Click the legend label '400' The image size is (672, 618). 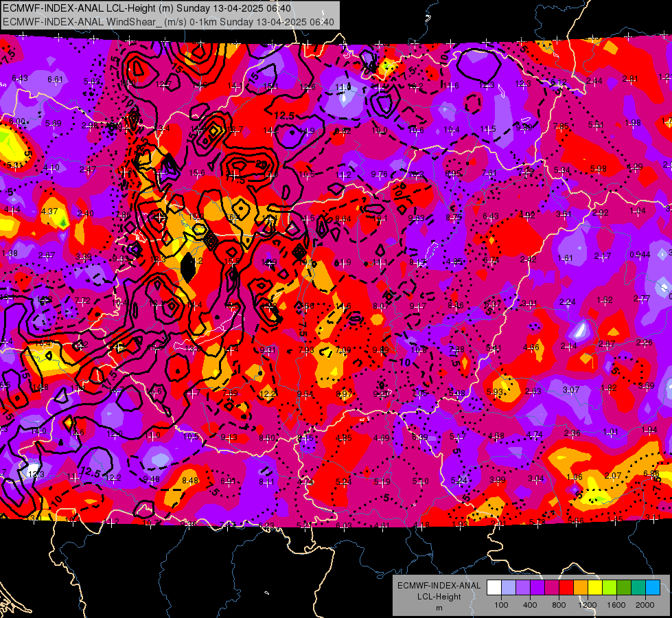point(530,605)
